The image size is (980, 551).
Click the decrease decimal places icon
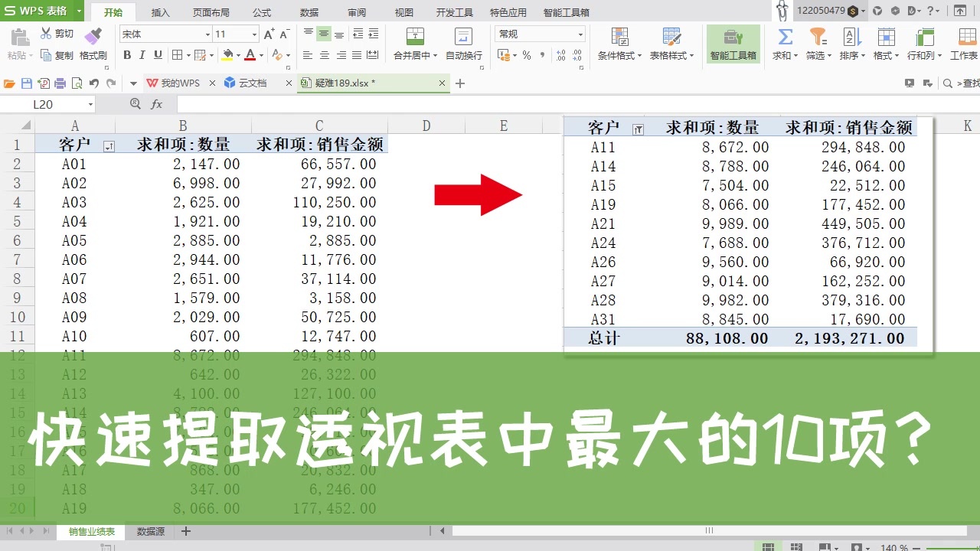[x=578, y=55]
